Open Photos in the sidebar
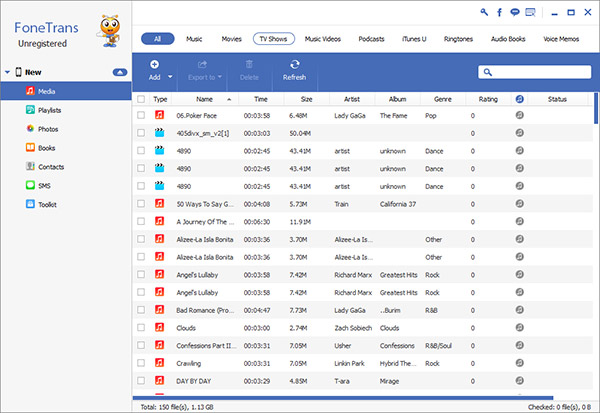The image size is (600, 413). [x=48, y=129]
